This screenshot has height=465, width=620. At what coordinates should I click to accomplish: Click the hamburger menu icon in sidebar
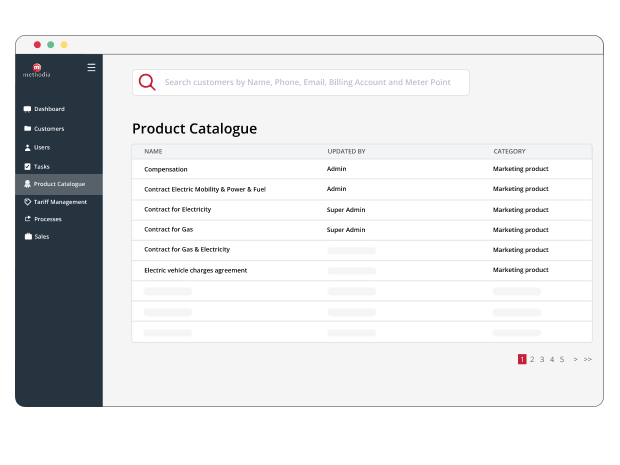click(x=91, y=68)
